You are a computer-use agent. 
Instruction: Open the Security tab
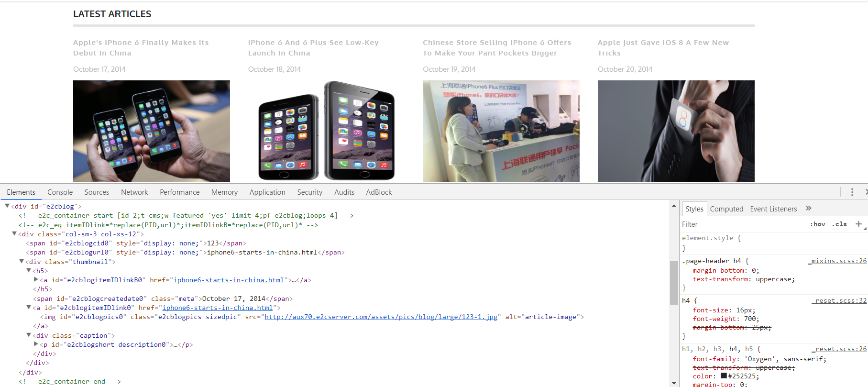pos(310,192)
